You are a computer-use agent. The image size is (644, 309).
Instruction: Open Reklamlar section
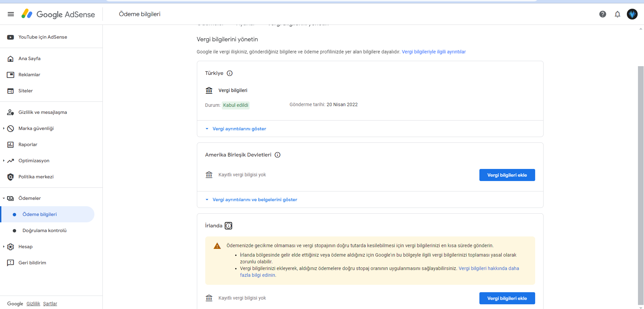[29, 75]
